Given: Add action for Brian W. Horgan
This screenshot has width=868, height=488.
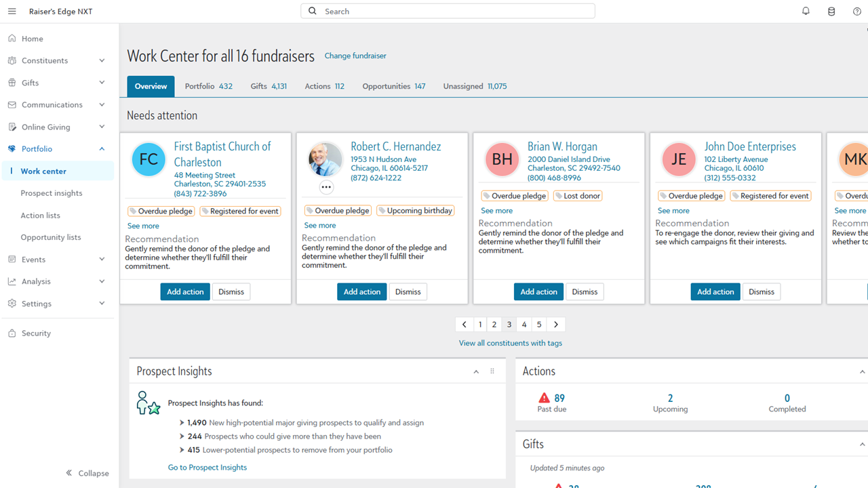Looking at the screenshot, I should pos(538,291).
